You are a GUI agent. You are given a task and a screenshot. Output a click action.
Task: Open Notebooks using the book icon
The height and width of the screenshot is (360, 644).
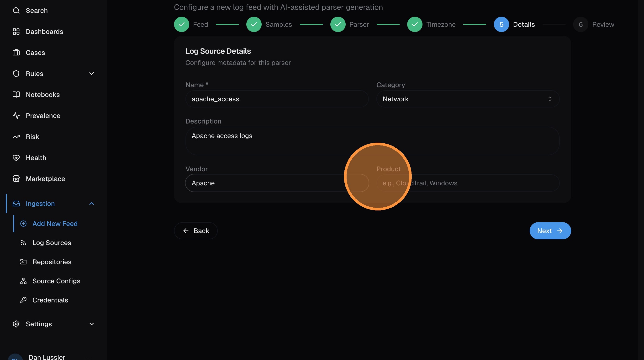pyautogui.click(x=16, y=95)
